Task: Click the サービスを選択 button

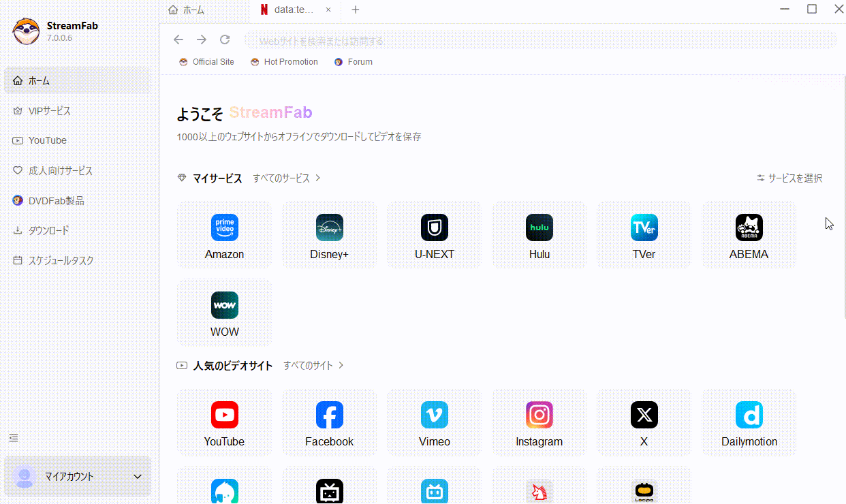Action: tap(789, 178)
